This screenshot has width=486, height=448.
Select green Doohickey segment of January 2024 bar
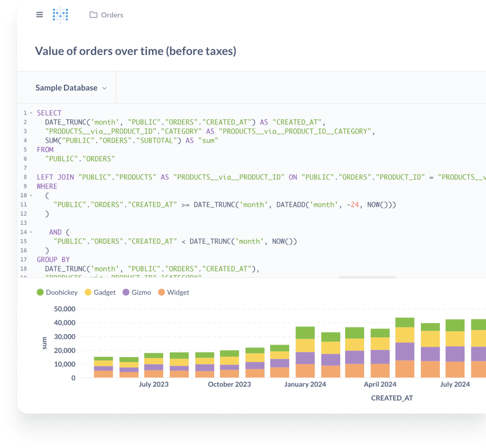(305, 333)
